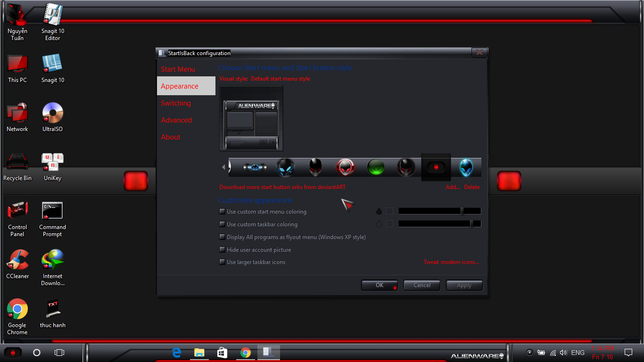Select the Google Chrome desktop icon
644x362 pixels.
click(17, 317)
